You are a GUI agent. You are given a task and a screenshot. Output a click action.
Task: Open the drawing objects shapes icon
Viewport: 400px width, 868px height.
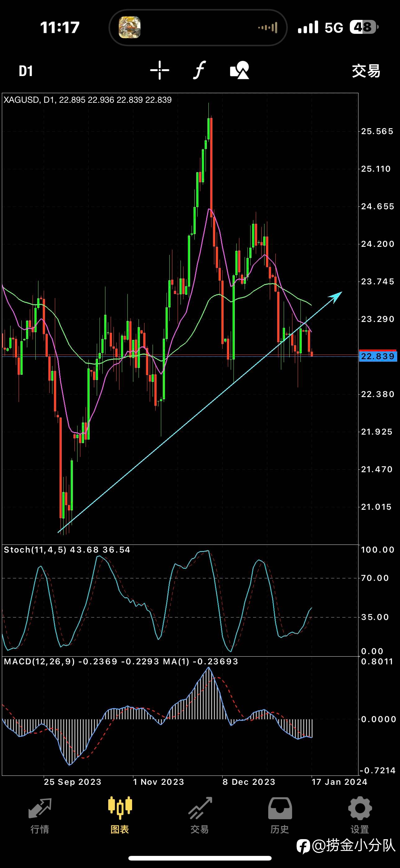[x=239, y=70]
